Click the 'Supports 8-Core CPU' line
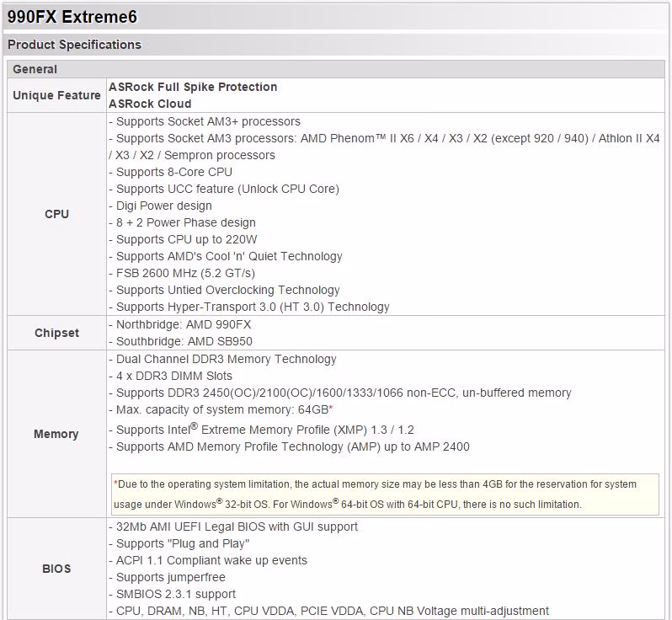Viewport: 672px width, 620px height. pyautogui.click(x=171, y=172)
